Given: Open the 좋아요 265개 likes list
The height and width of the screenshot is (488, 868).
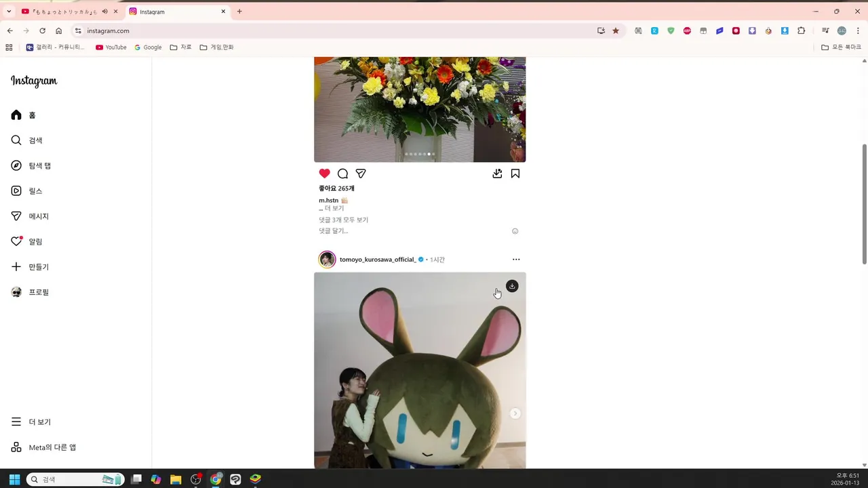Looking at the screenshot, I should (336, 188).
